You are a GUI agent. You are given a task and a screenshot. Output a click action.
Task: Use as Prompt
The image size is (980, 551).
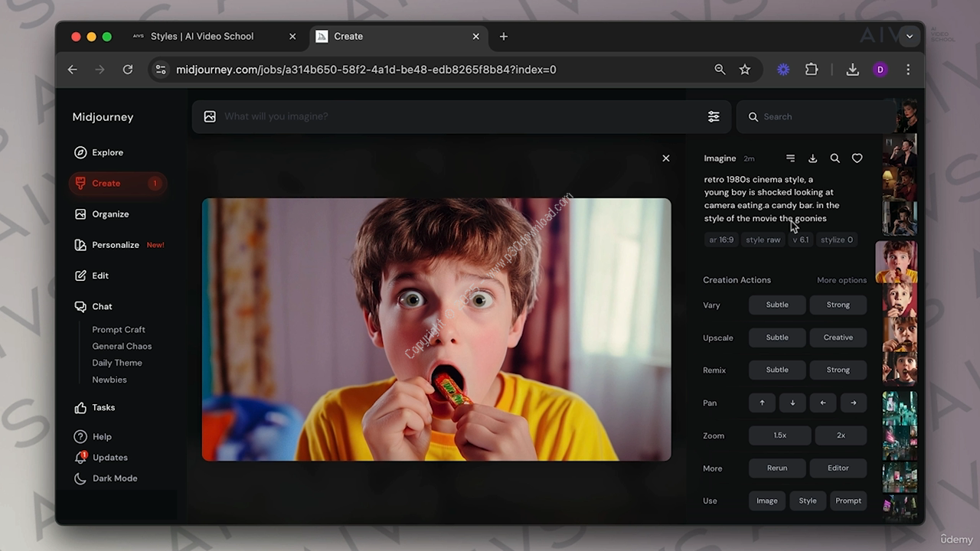click(848, 500)
